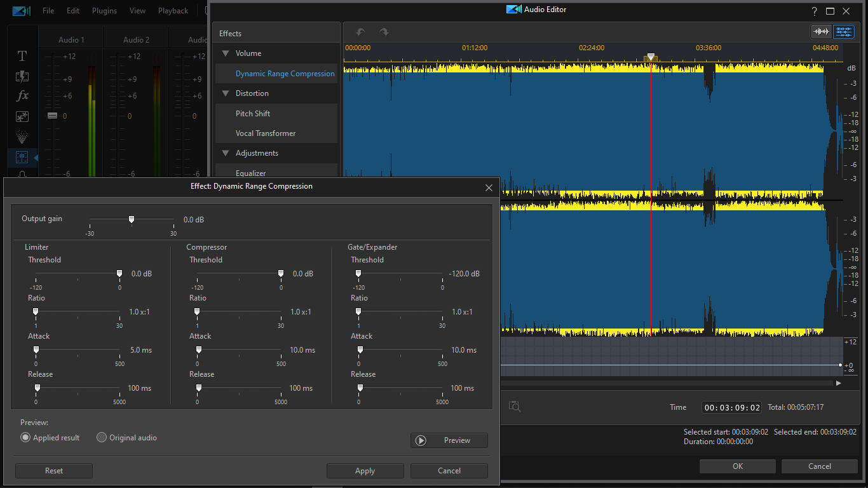Click the zoom-to-selection magnifier icon
The height and width of the screenshot is (488, 868).
515,407
